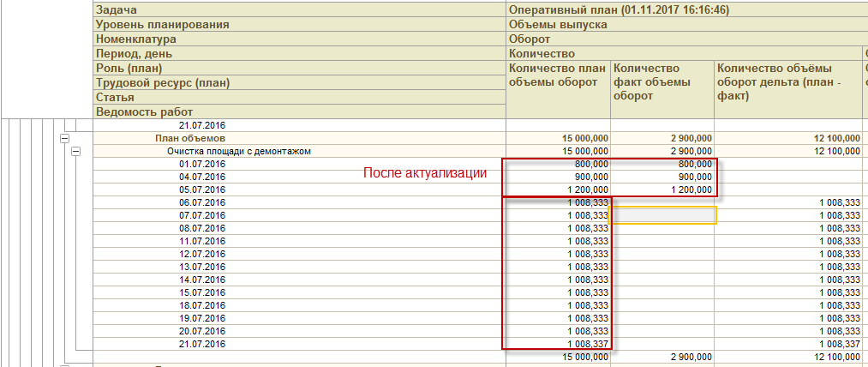Click fact value 1 200,000 for 05.07.2016
The width and height of the screenshot is (868, 367).
pyautogui.click(x=692, y=190)
